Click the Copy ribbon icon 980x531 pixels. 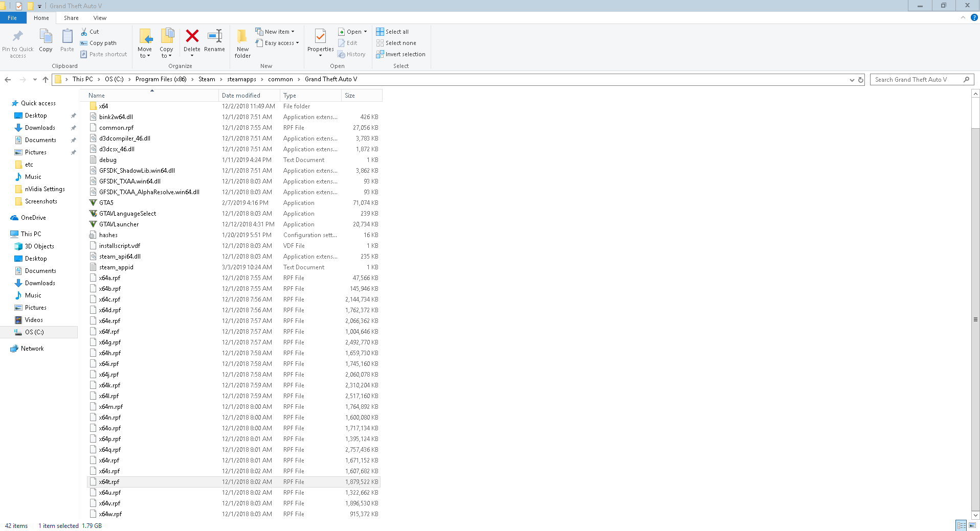pyautogui.click(x=46, y=36)
